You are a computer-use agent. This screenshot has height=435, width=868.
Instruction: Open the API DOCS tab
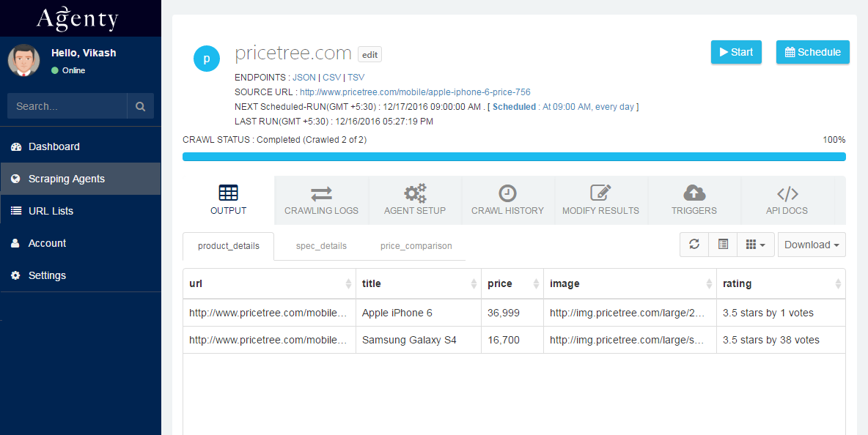pos(787,200)
